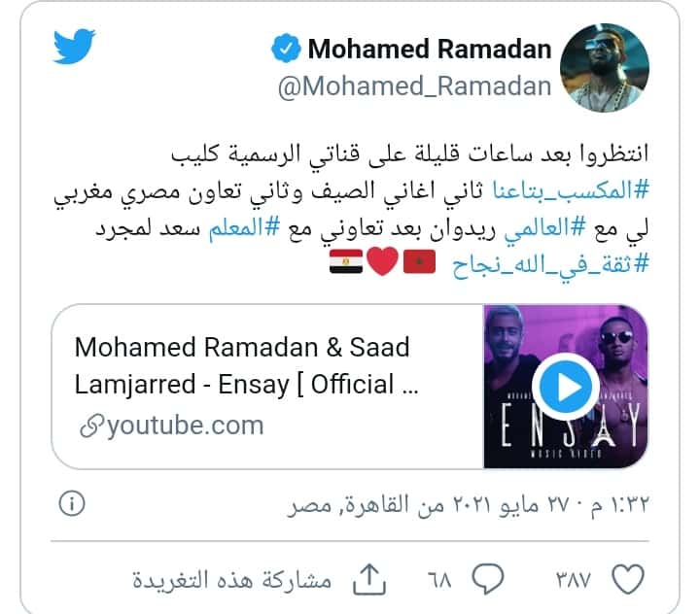Click the chain link icon beside youtube.com
The height and width of the screenshot is (614, 700).
click(x=91, y=426)
